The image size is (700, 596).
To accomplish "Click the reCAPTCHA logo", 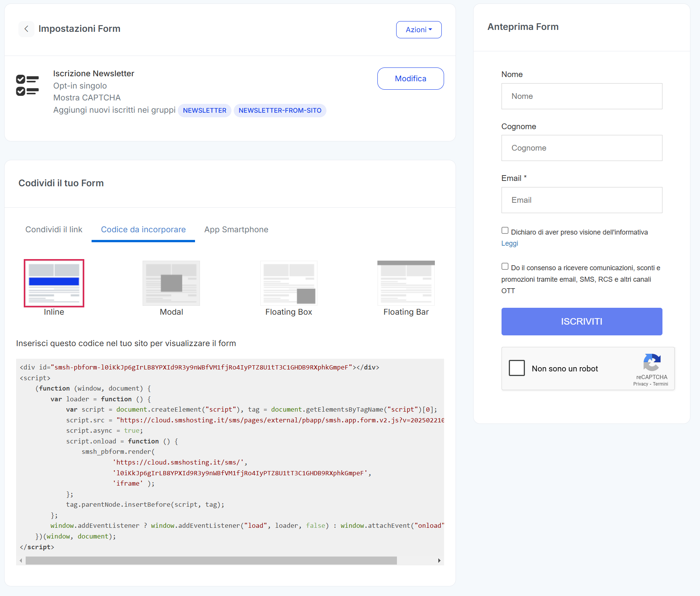I will point(652,363).
